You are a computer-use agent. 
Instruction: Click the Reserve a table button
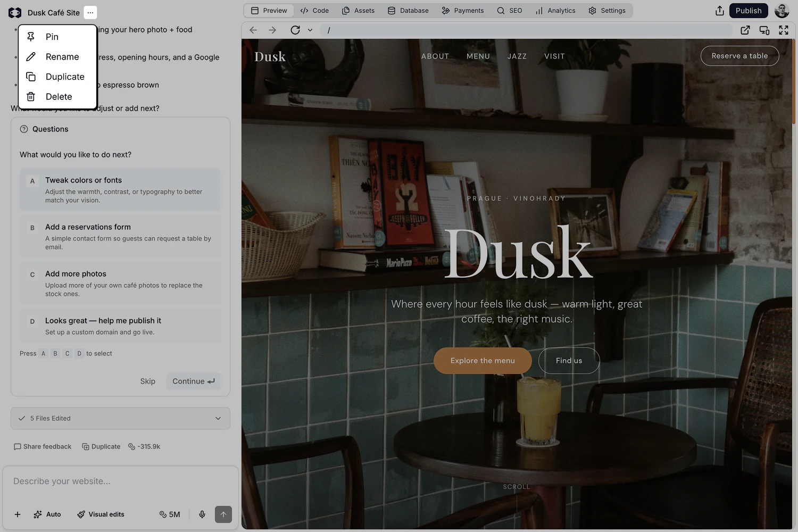[740, 56]
